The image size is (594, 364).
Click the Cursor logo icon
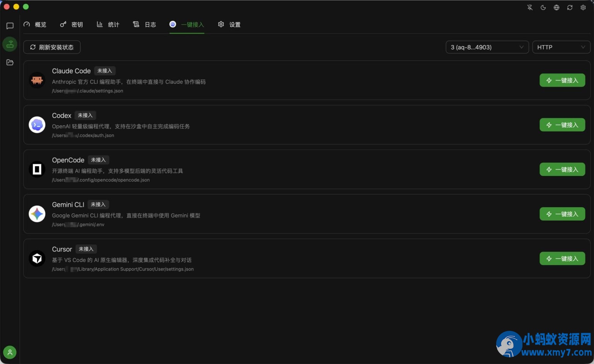[37, 258]
